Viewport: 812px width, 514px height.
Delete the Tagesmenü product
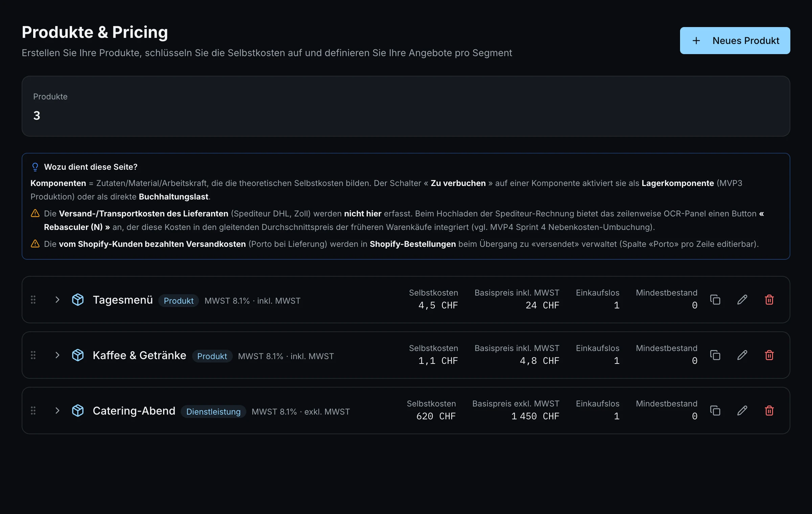point(769,300)
